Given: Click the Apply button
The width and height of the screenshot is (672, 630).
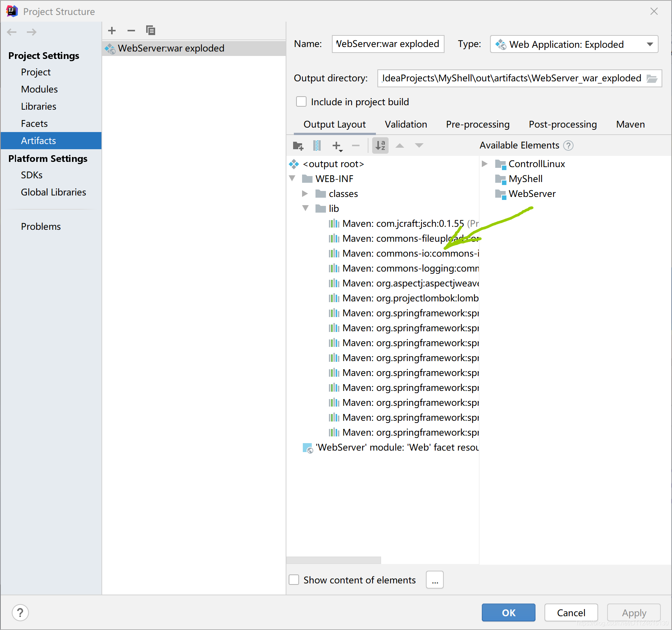Looking at the screenshot, I should (634, 612).
